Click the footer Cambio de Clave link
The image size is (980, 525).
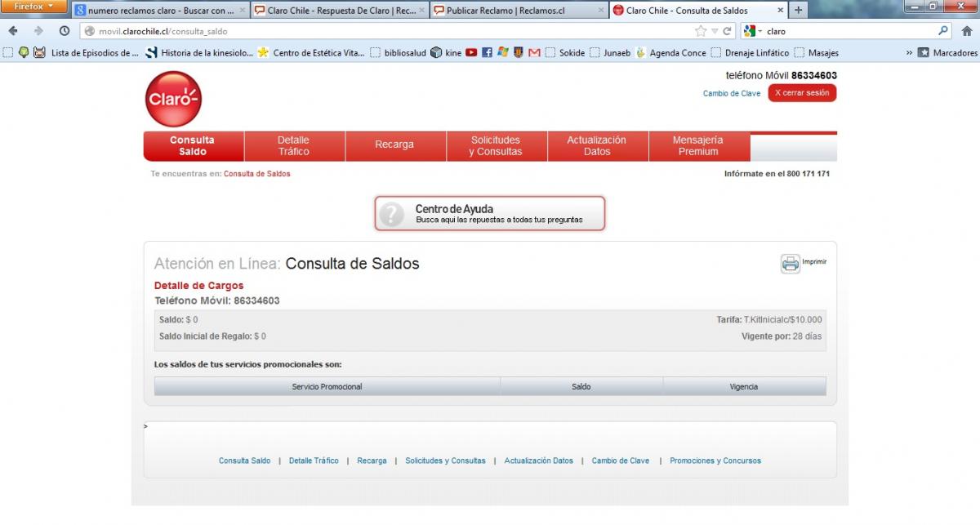point(621,461)
